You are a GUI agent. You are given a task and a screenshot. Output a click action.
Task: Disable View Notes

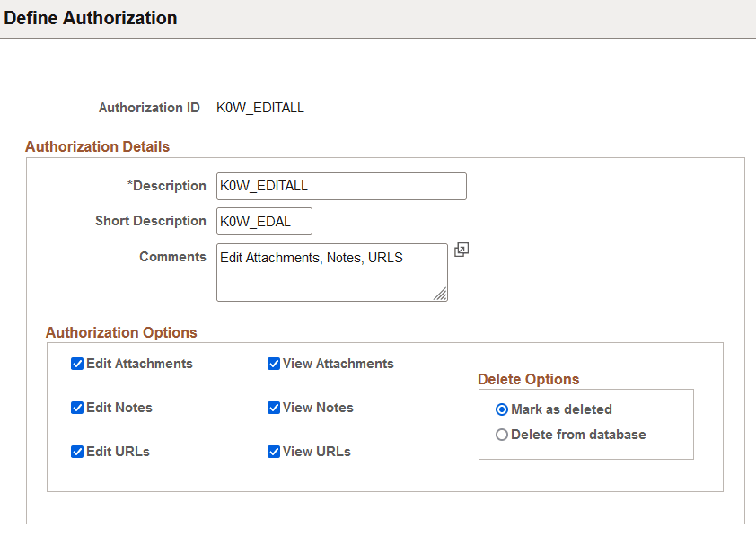pyautogui.click(x=274, y=408)
